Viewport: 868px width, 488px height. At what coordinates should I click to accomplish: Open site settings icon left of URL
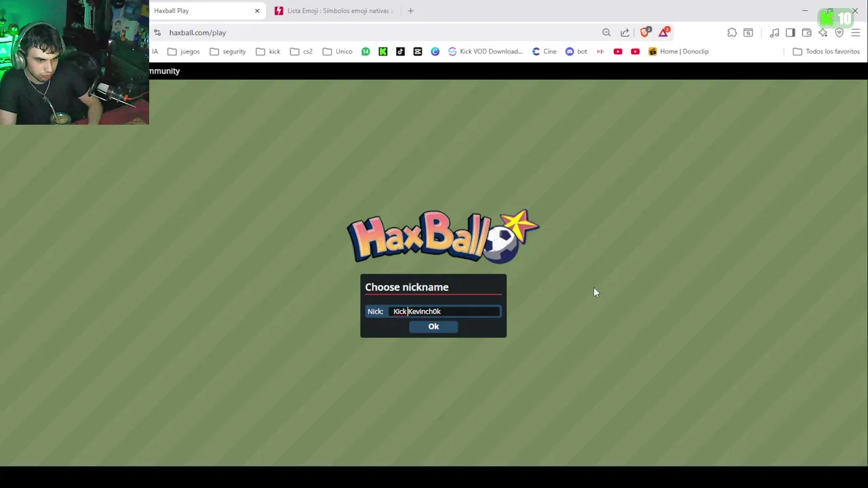(157, 33)
